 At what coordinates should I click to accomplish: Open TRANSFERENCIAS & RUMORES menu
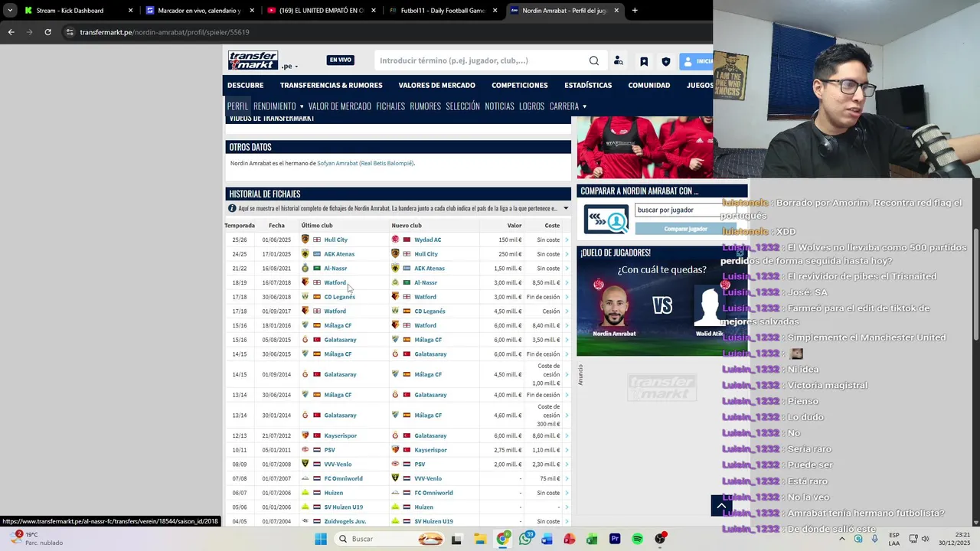331,85
